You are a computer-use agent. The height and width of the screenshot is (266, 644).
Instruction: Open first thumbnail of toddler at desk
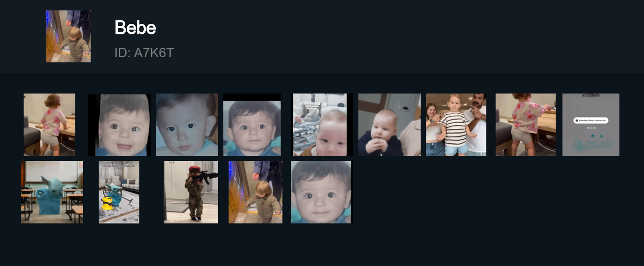[x=49, y=125]
